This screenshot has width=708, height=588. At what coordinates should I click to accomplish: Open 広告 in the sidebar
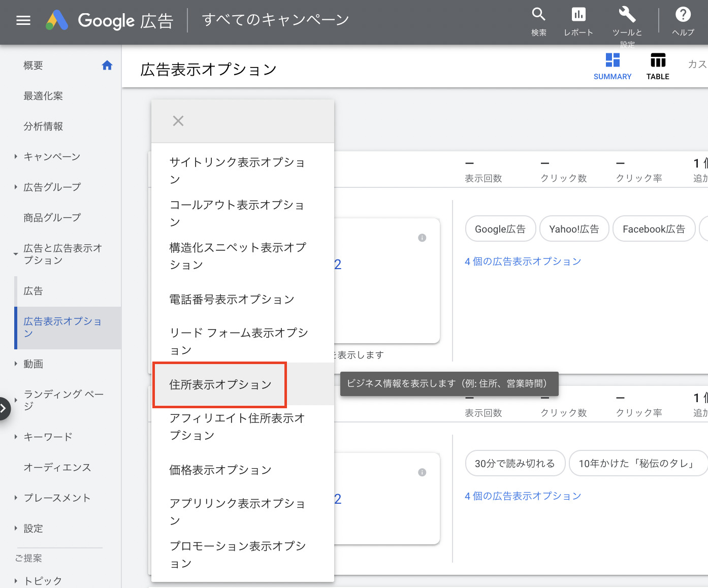click(33, 290)
